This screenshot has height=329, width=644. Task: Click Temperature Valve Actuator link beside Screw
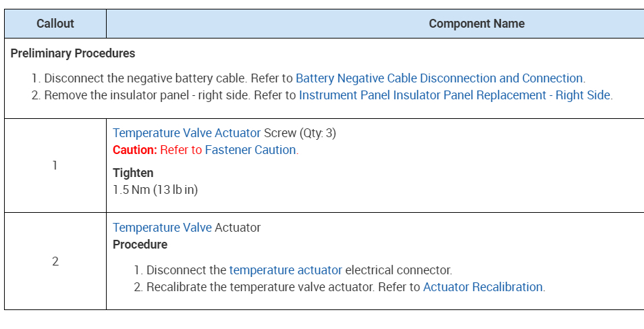click(186, 133)
